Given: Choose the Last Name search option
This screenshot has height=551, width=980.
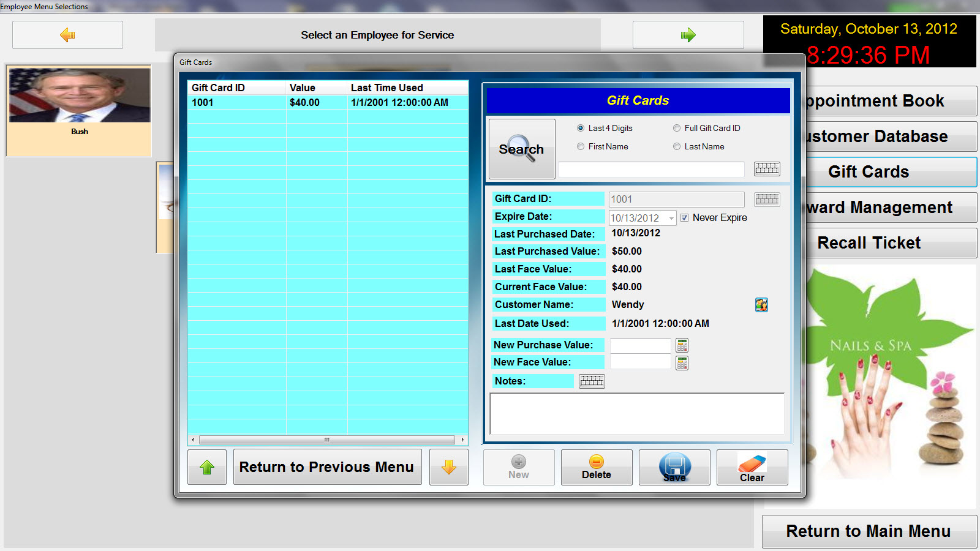Looking at the screenshot, I should point(677,146).
